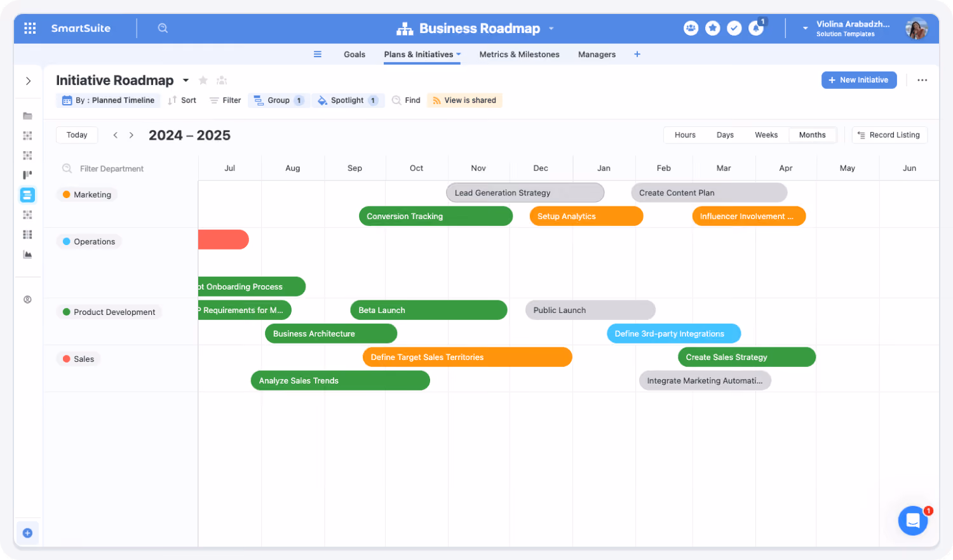Switch to Metrics & Milestones tab
The image size is (953, 560).
519,54
